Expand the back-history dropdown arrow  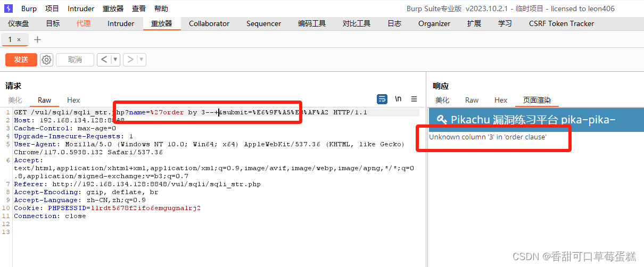tap(115, 60)
